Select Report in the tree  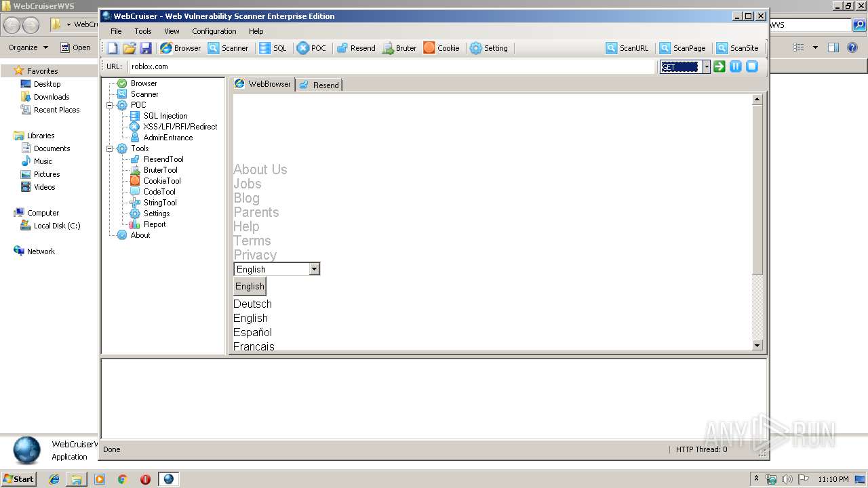pyautogui.click(x=155, y=224)
